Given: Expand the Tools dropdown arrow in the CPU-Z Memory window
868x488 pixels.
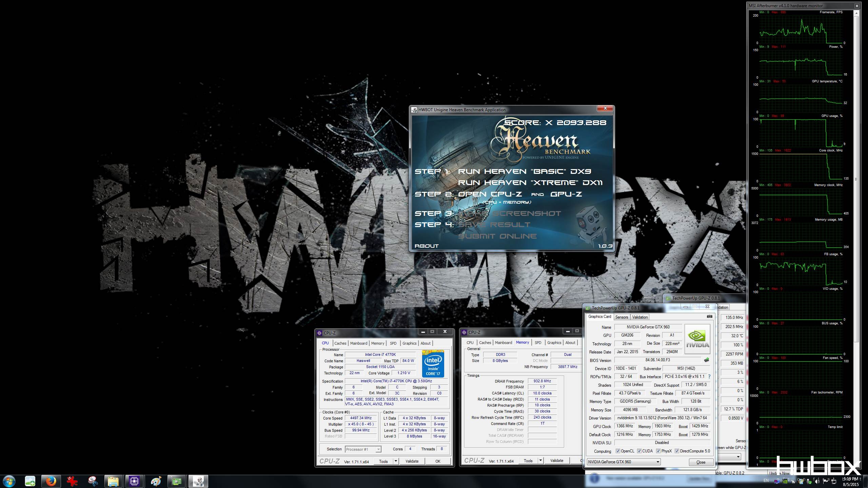Looking at the screenshot, I should tap(540, 461).
